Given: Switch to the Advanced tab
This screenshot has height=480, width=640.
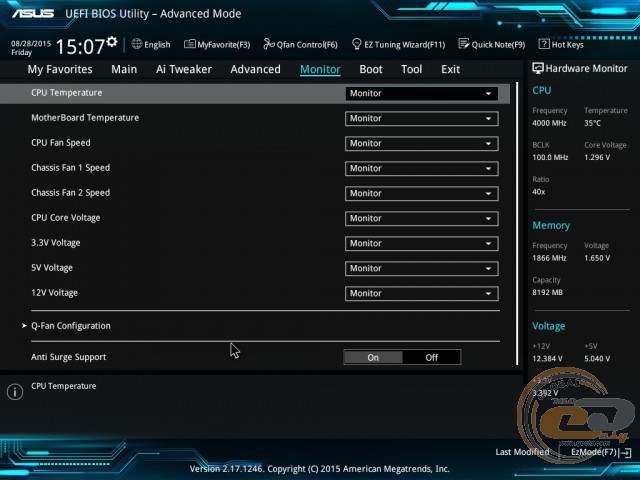Looking at the screenshot, I should coord(256,69).
